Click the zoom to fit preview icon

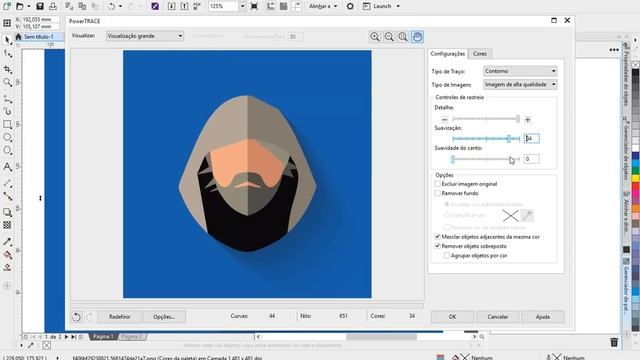403,37
